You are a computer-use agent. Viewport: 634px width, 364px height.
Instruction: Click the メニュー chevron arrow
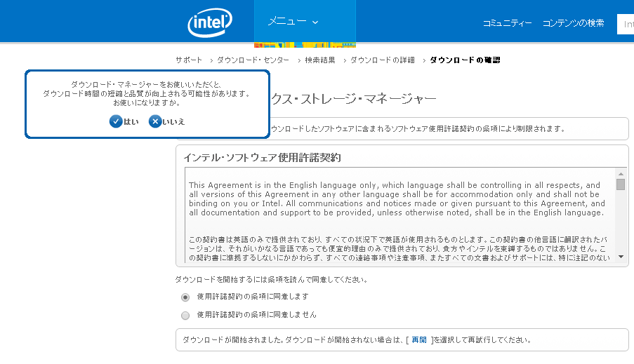tap(315, 22)
